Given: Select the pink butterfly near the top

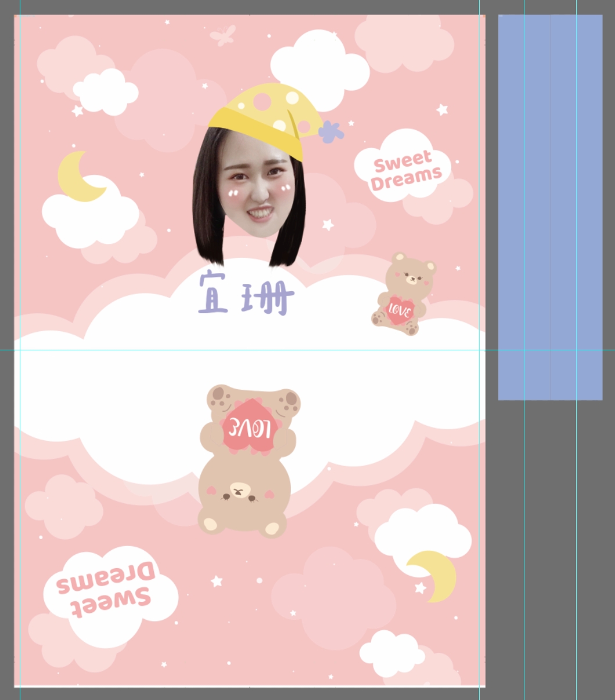Looking at the screenshot, I should pos(223,35).
